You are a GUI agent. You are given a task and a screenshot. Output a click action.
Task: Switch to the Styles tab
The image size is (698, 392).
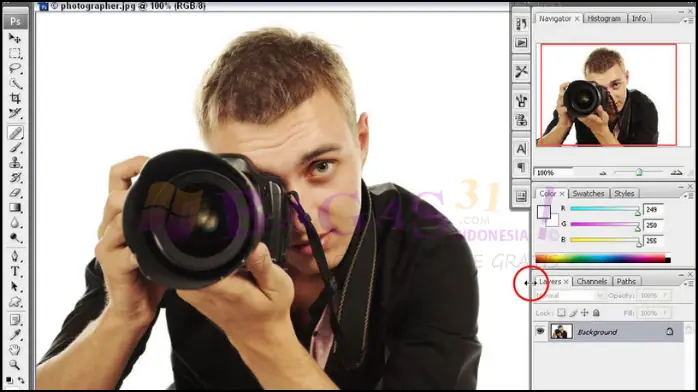coord(624,194)
